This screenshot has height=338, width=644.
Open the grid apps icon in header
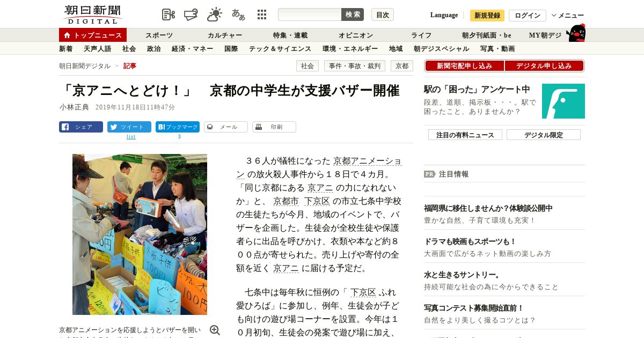(262, 14)
